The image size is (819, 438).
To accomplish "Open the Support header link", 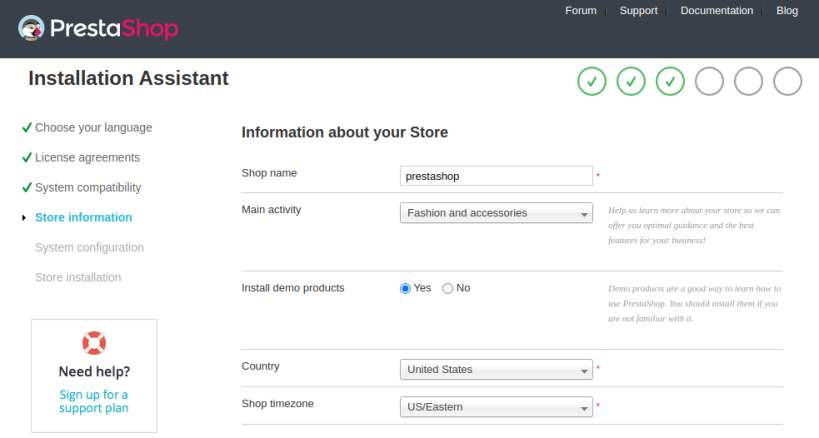I will [638, 11].
